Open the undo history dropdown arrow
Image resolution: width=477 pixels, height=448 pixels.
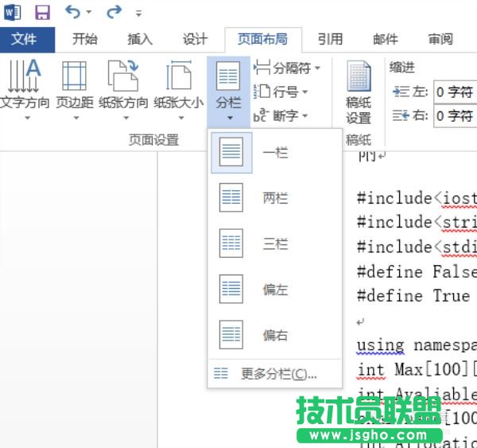coord(89,12)
